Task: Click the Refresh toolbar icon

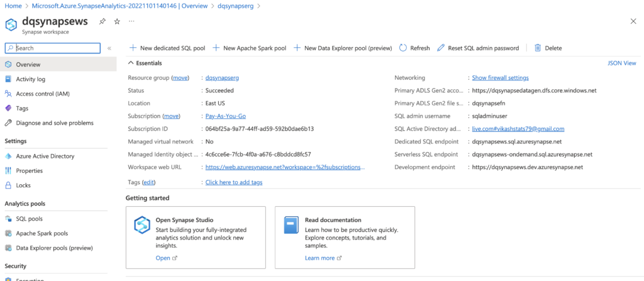Action: pyautogui.click(x=404, y=48)
